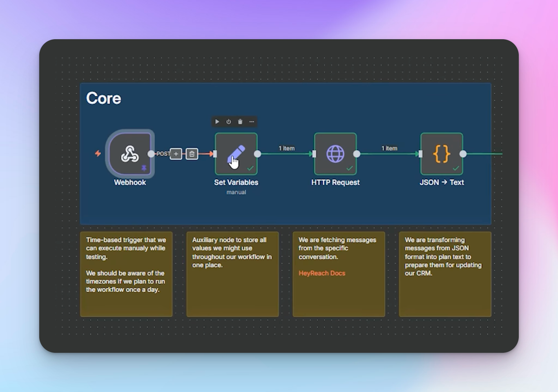
Task: Click the JSON → Text node label
Action: point(442,183)
